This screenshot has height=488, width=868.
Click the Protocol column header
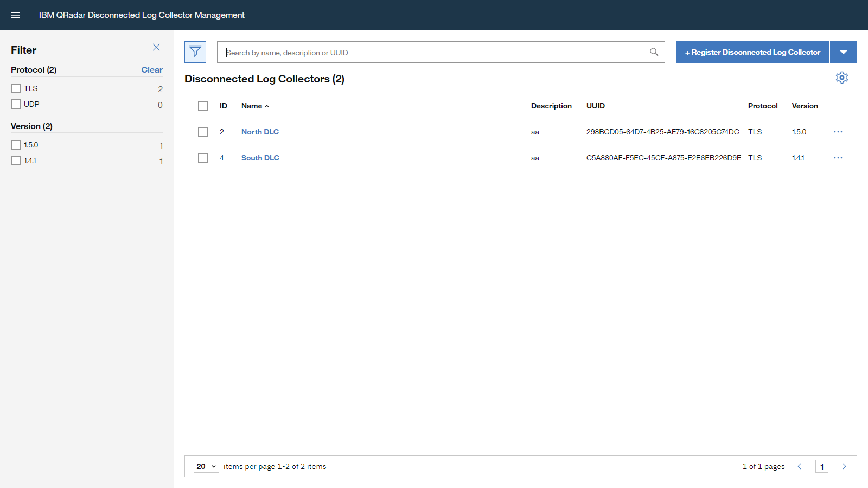(x=763, y=106)
